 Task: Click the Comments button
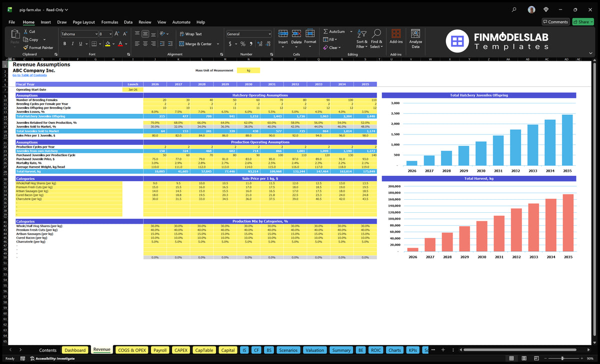pyautogui.click(x=555, y=22)
